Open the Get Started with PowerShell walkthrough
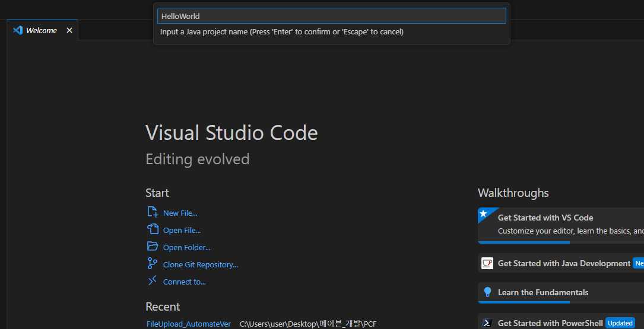 [x=561, y=322]
